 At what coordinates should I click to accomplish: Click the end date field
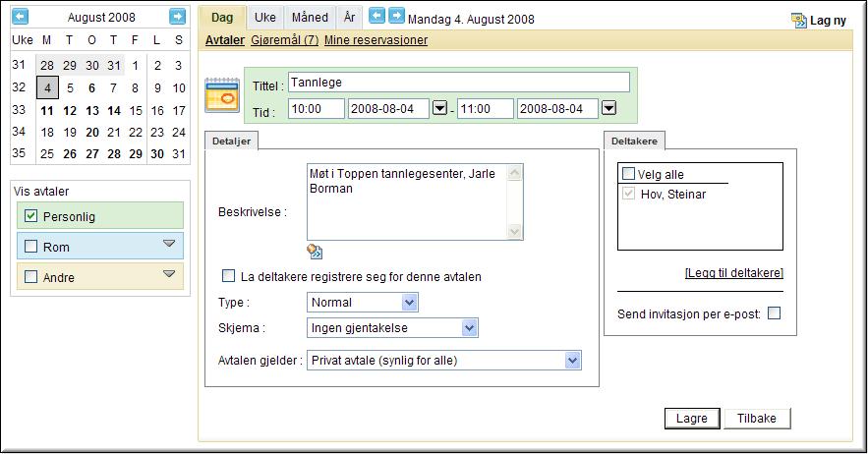point(557,108)
